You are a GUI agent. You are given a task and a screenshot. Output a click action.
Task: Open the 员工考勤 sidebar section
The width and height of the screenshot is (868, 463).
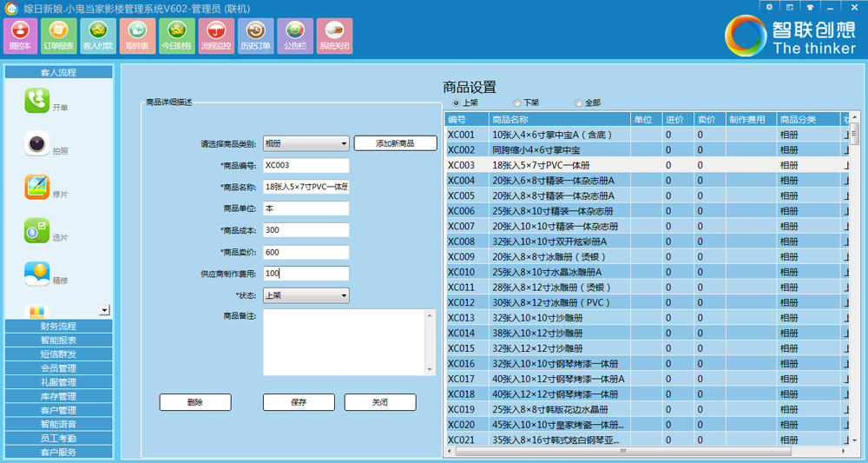tap(59, 438)
